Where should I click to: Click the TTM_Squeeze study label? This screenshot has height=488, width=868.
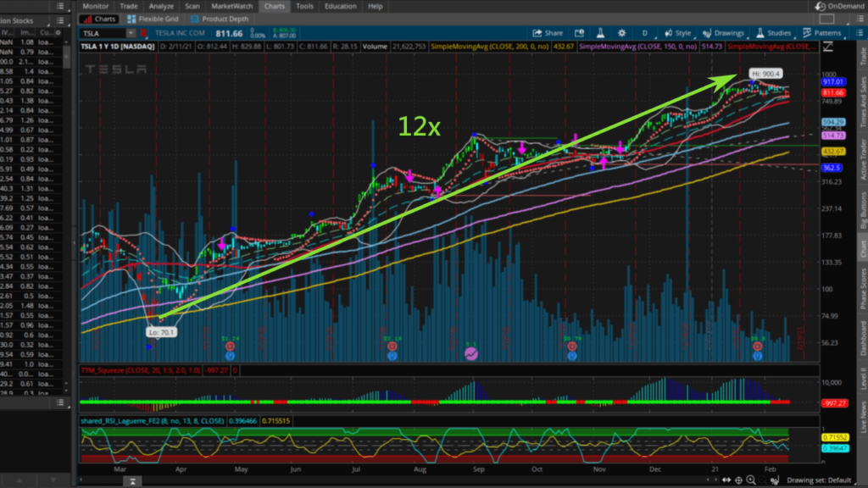[x=141, y=370]
